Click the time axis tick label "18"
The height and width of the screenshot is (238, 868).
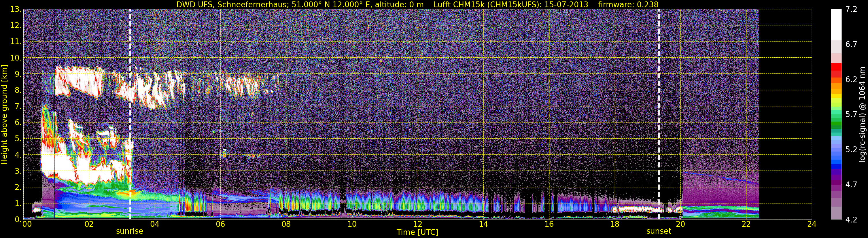(614, 224)
